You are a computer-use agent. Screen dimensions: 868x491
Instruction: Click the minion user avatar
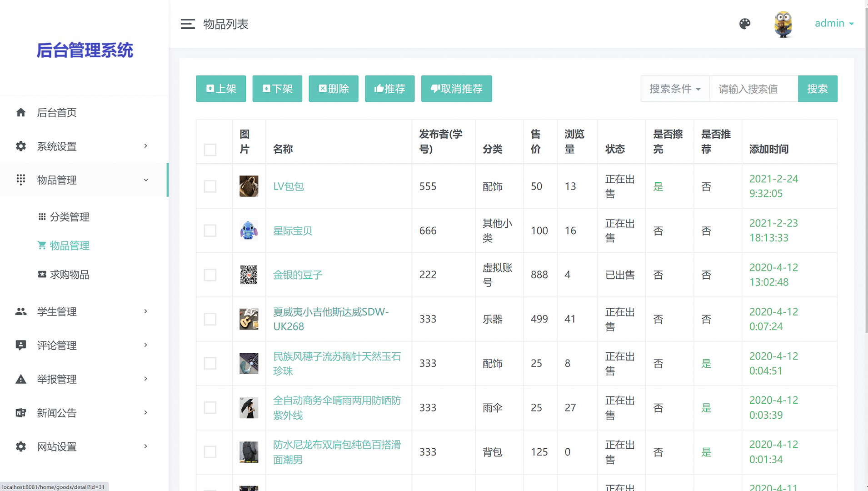tap(783, 24)
